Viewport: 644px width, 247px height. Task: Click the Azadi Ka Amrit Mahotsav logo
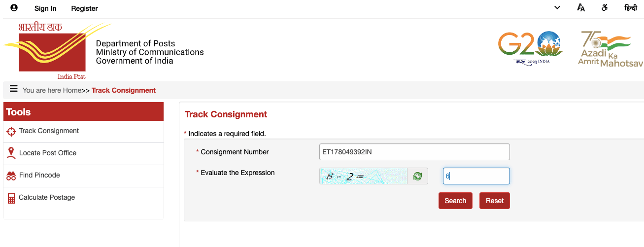coord(610,49)
